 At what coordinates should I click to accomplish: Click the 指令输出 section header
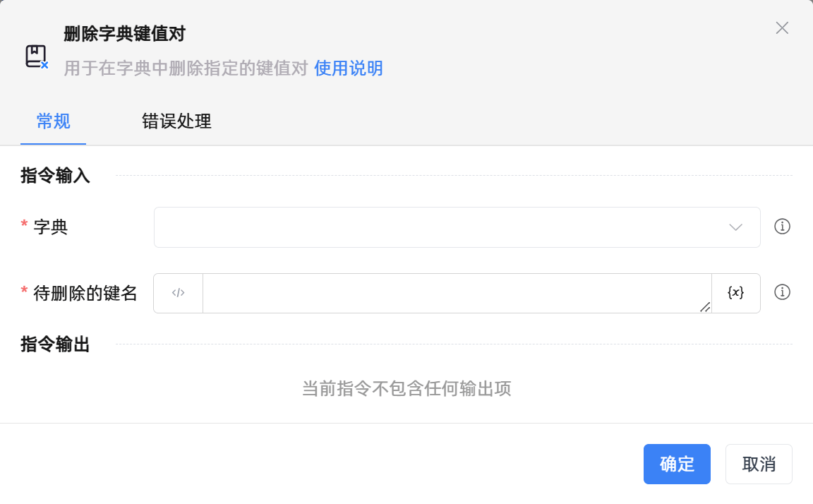click(55, 344)
